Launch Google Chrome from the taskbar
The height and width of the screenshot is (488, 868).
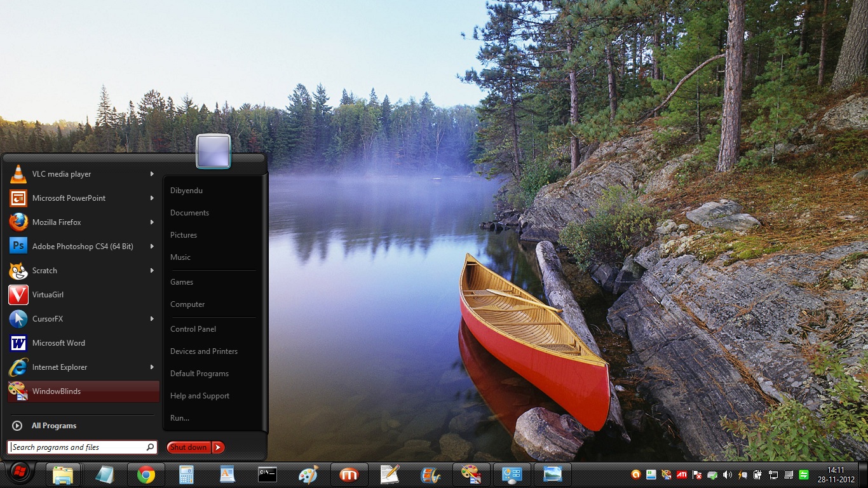click(x=146, y=475)
